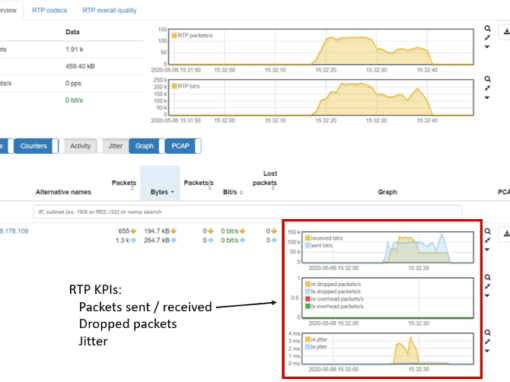Open dropdown arrow beside RTP bit/s graph
This screenshot has width=510, height=382.
[487, 98]
